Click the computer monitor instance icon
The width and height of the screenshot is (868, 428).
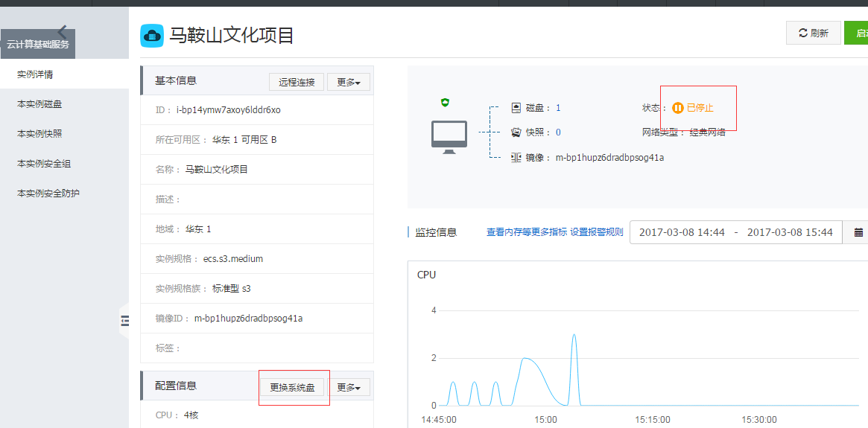pos(449,137)
